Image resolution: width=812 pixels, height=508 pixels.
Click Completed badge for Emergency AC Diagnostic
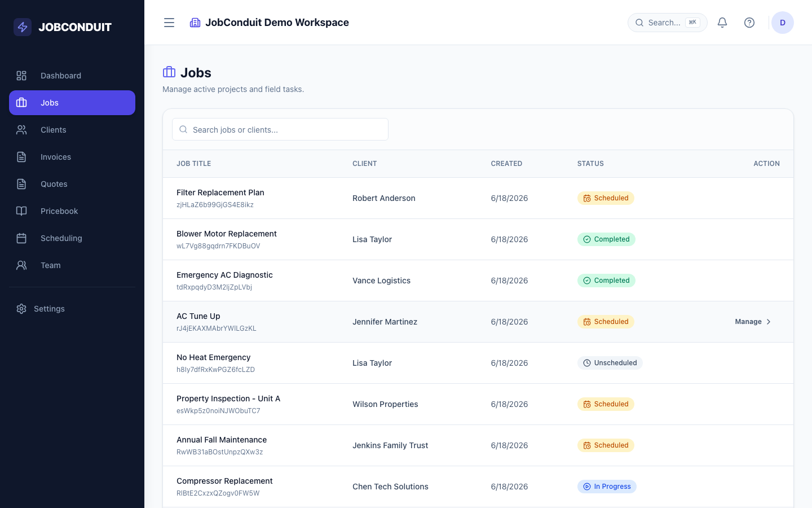[606, 281]
